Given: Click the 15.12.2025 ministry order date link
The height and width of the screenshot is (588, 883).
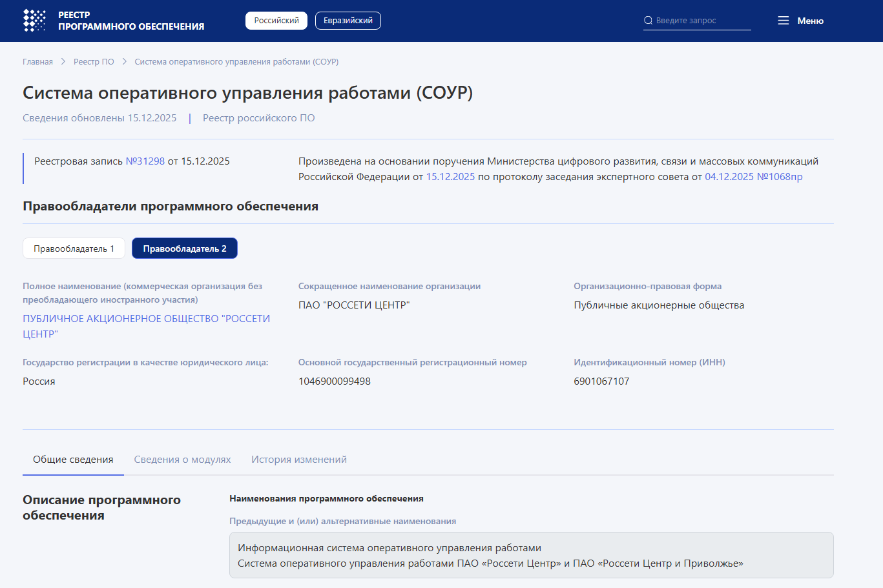Looking at the screenshot, I should click(x=450, y=177).
